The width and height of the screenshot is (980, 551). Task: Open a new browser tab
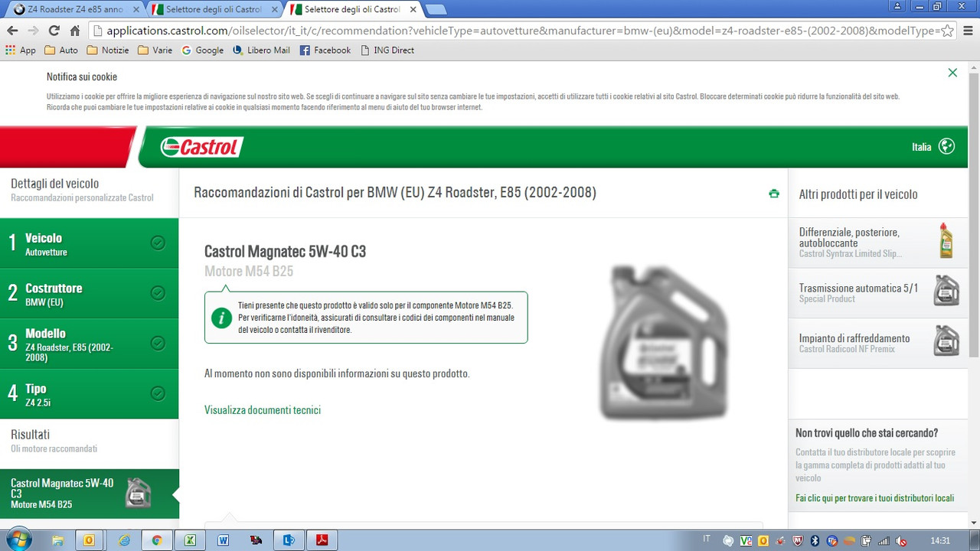click(435, 9)
